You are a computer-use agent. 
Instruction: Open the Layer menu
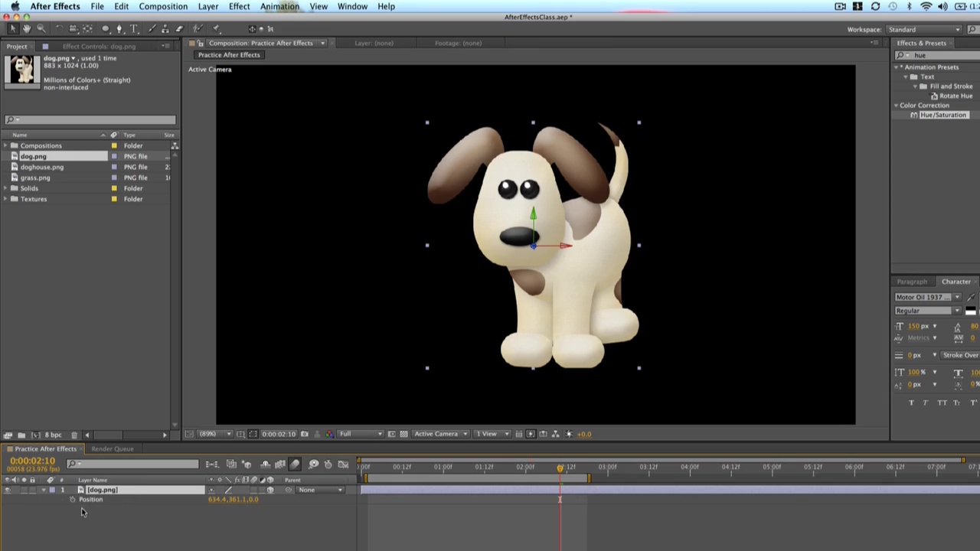tap(208, 6)
